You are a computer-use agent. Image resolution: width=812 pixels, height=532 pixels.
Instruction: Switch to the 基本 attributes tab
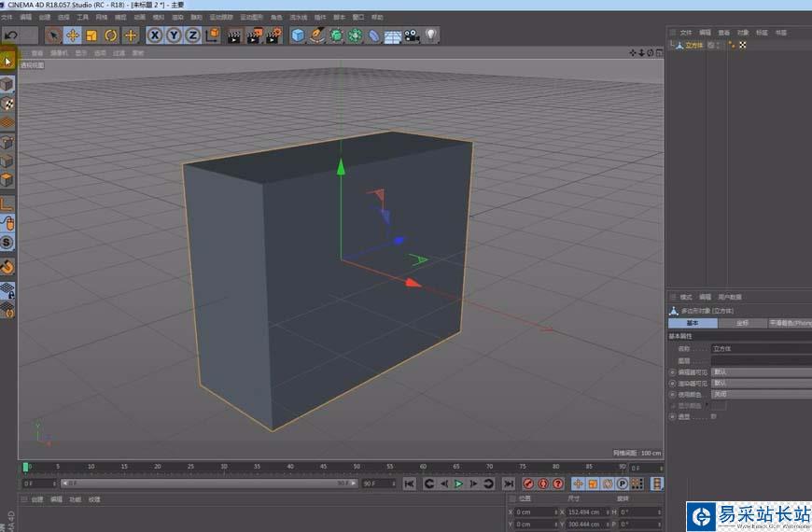(x=693, y=323)
